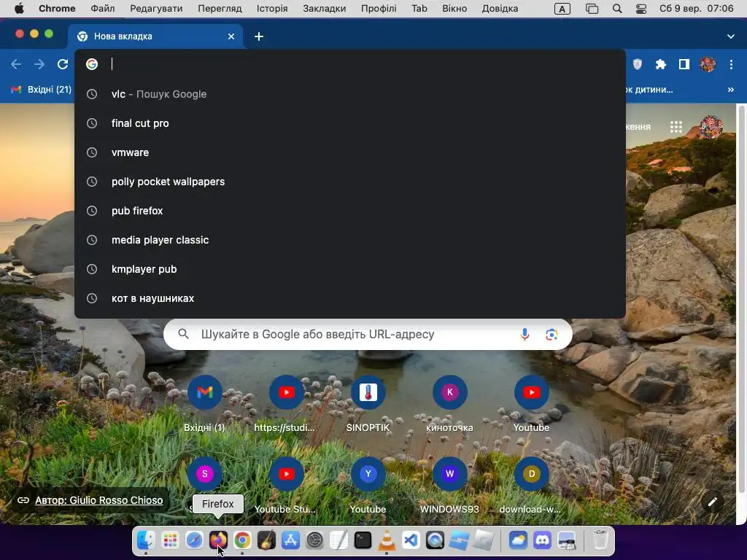Open the 'Youtube Stu...' shortcut
Image resolution: width=747 pixels, height=560 pixels.
(x=286, y=485)
